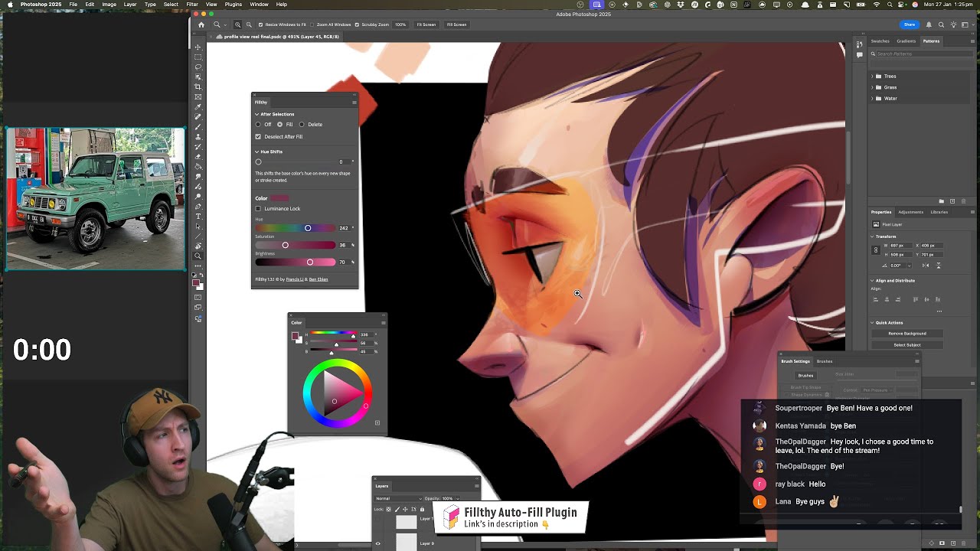The image size is (980, 551).
Task: Click the Remove Background button
Action: coord(907,334)
